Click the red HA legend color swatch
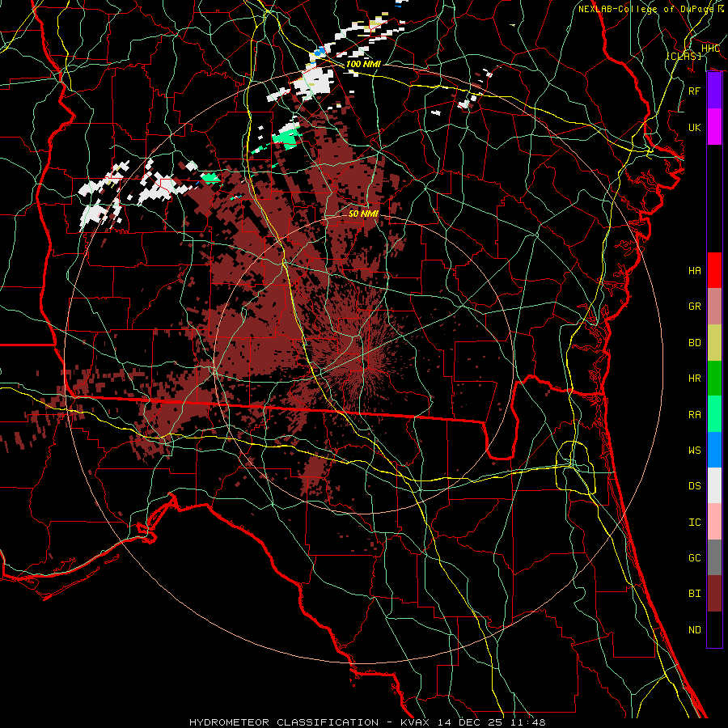This screenshot has width=728, height=728. pos(714,270)
